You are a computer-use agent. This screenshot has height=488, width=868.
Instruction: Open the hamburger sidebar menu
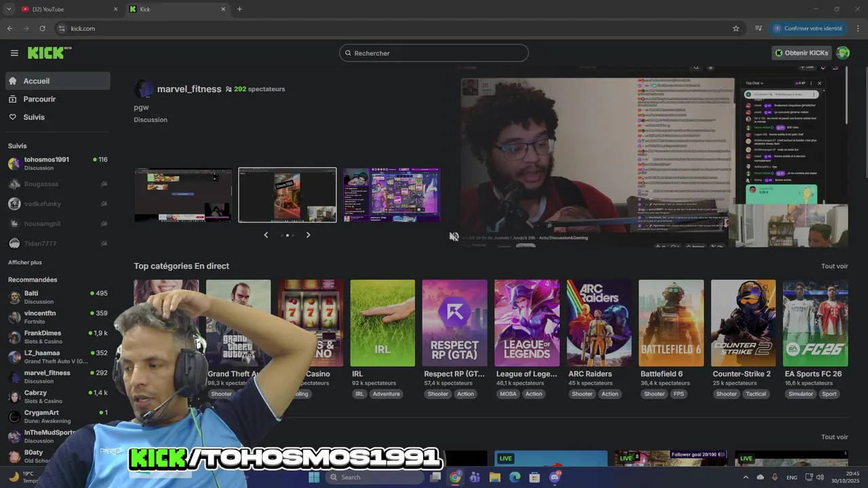14,53
